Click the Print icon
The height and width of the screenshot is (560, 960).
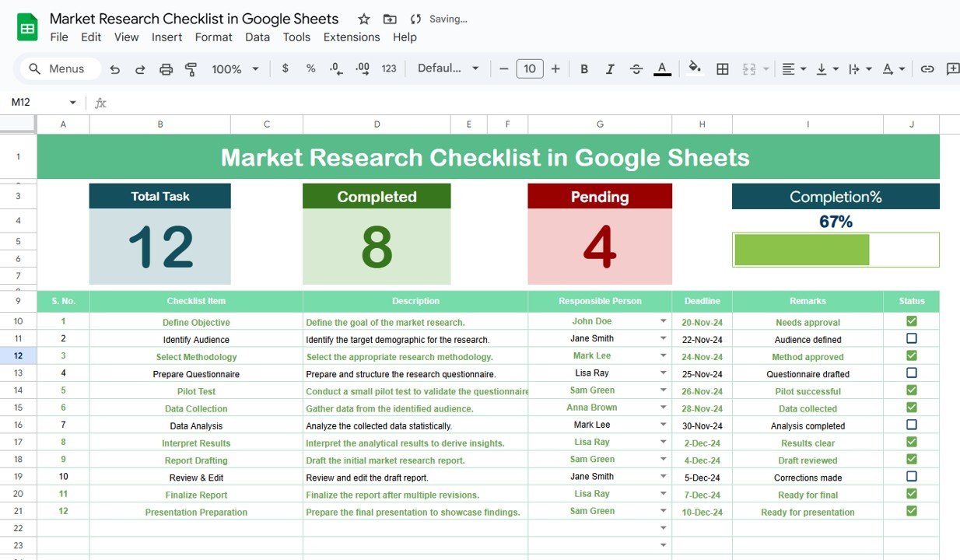(166, 69)
